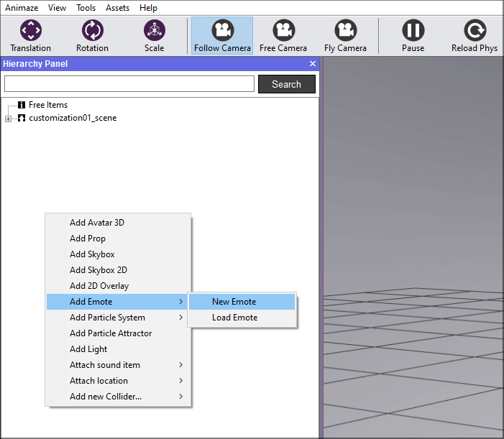Activate the Scale tool icon
Screen dimensions: 504x439
pos(154,31)
